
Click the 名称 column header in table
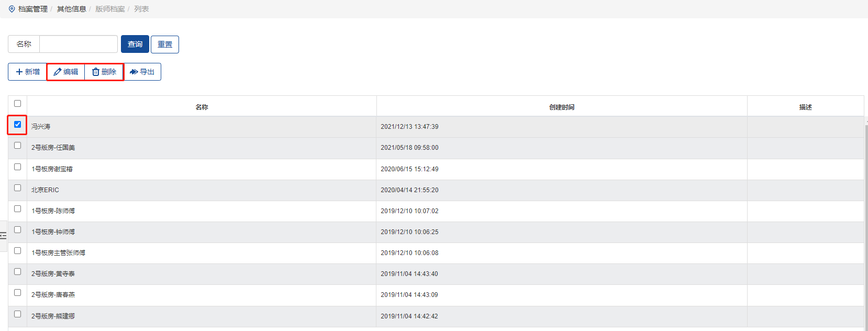point(202,107)
